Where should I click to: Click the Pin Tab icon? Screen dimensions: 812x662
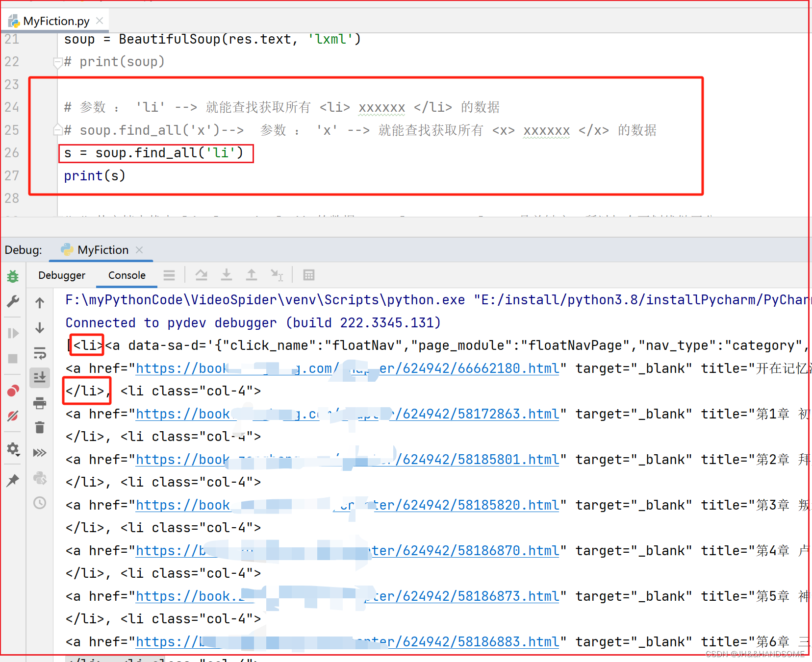click(x=13, y=480)
